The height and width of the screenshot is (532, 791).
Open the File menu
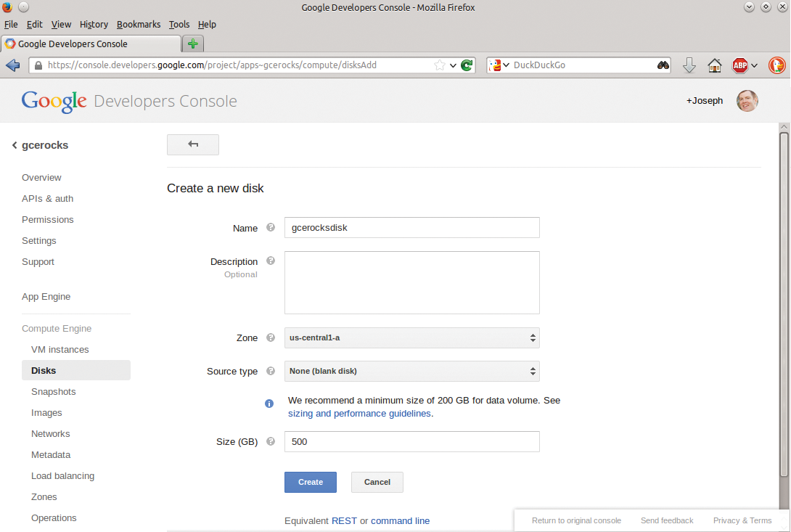click(11, 24)
